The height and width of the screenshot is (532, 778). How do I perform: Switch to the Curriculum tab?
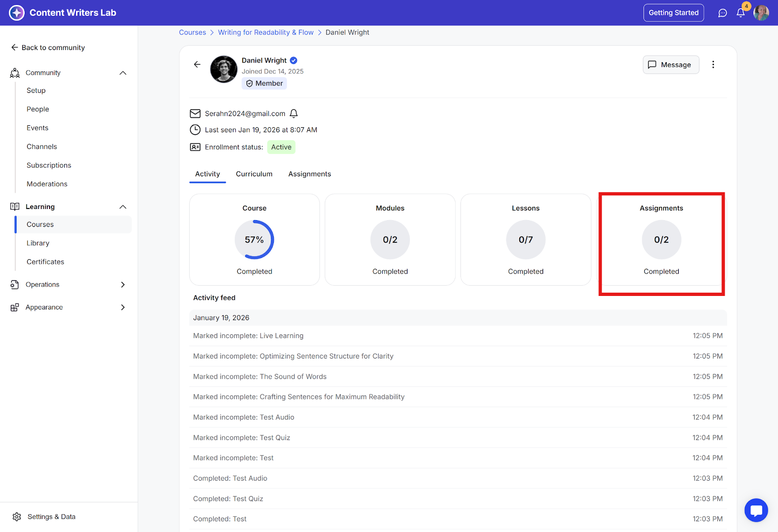(x=254, y=174)
